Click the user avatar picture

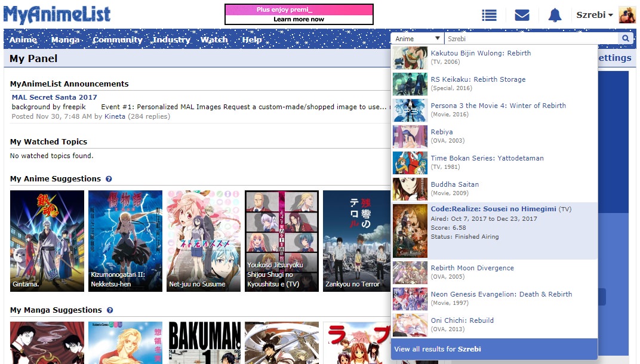click(x=627, y=15)
